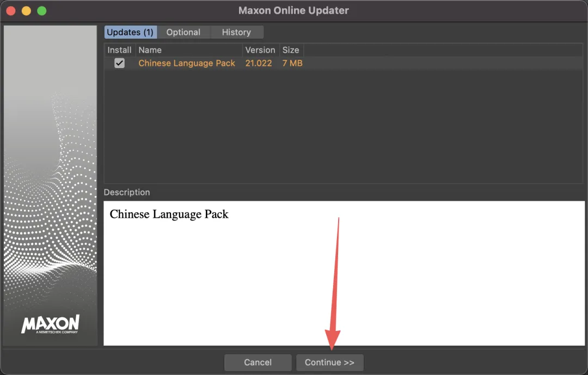The width and height of the screenshot is (588, 375).
Task: Click the Cancel button
Action: point(258,362)
